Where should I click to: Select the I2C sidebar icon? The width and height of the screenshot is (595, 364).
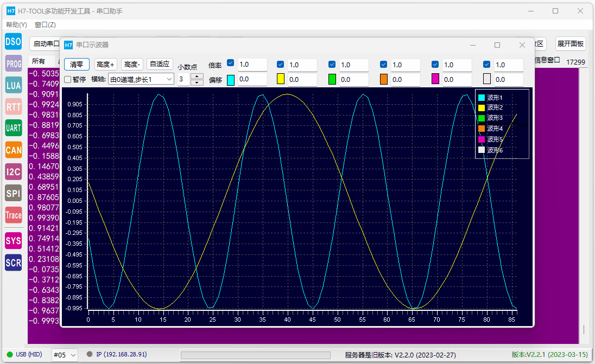(x=13, y=172)
